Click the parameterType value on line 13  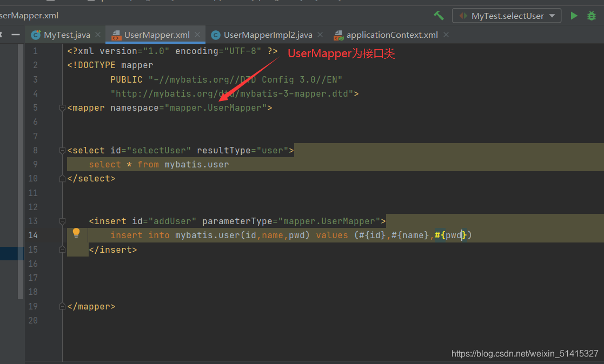coord(329,221)
